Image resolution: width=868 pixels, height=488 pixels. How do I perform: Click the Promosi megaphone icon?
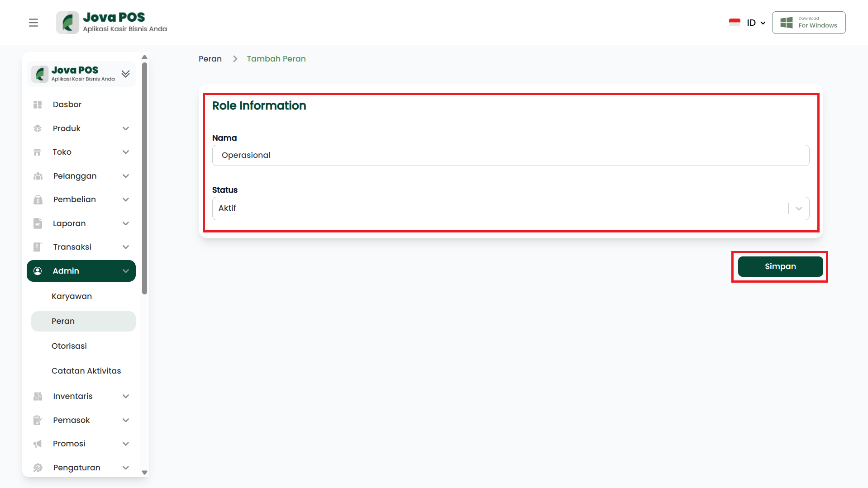38,444
